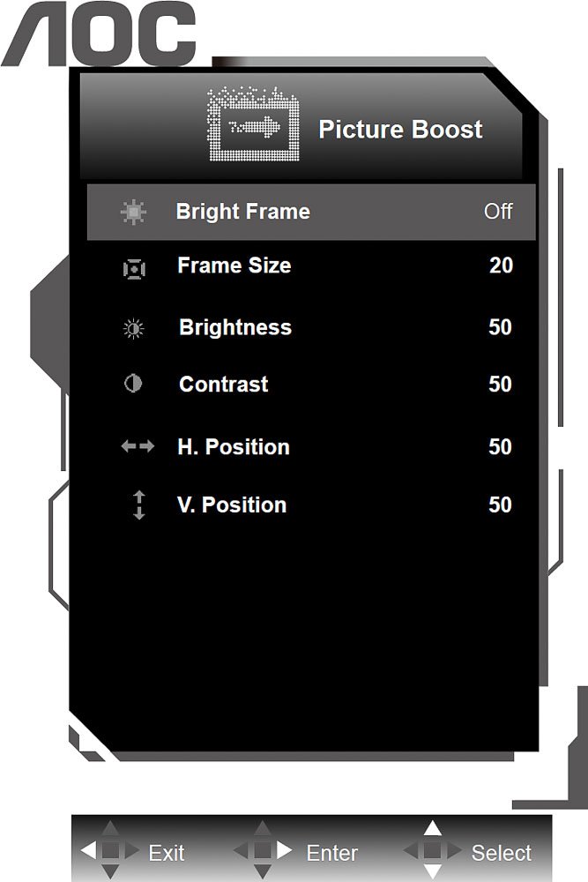Click the Contrast half-circle icon

tap(132, 384)
